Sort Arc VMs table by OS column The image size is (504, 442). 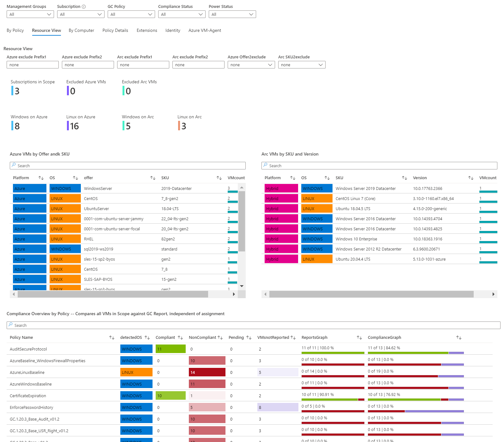pos(327,178)
